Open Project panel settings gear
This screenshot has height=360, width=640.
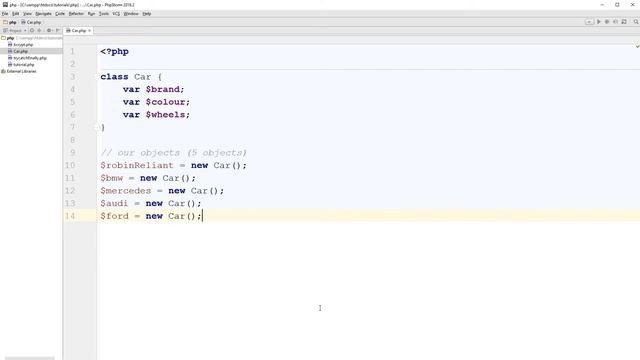coord(50,31)
